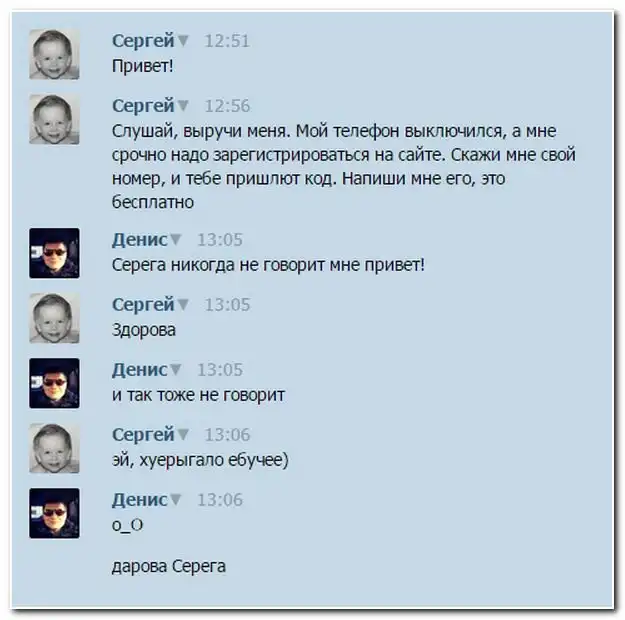Open Денис's avatar beside 'и так тоже' message

(x=54, y=383)
